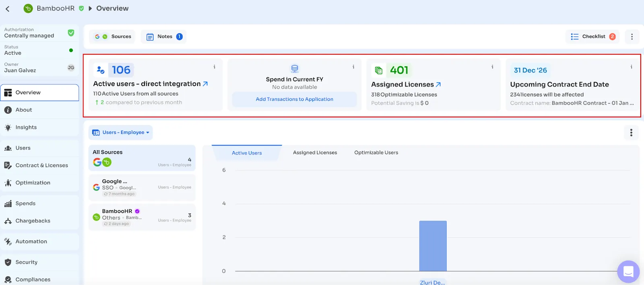Open the chat widget bubble
644x285 pixels.
[628, 272]
